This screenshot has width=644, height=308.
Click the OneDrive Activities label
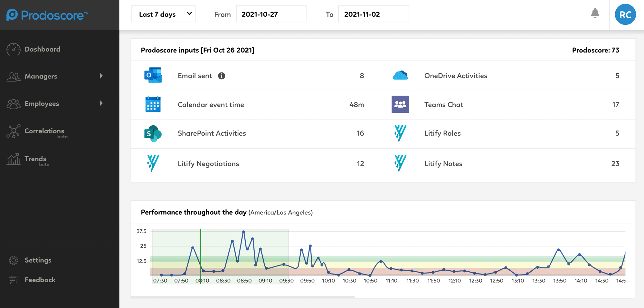point(456,76)
